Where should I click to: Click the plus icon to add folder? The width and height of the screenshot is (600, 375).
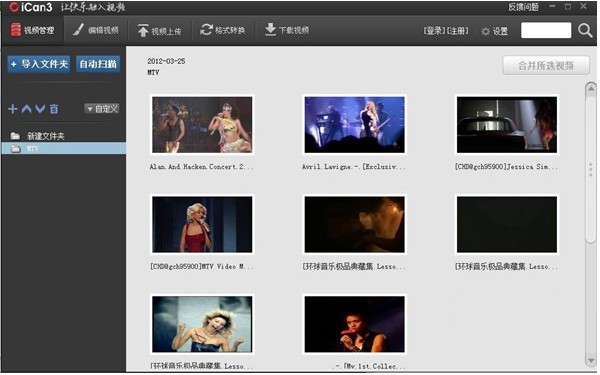pyautogui.click(x=13, y=109)
